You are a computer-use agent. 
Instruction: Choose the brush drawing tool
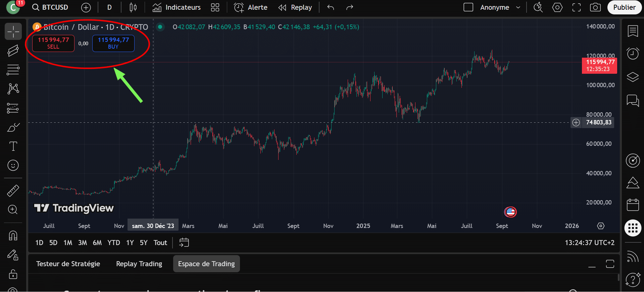(13, 127)
